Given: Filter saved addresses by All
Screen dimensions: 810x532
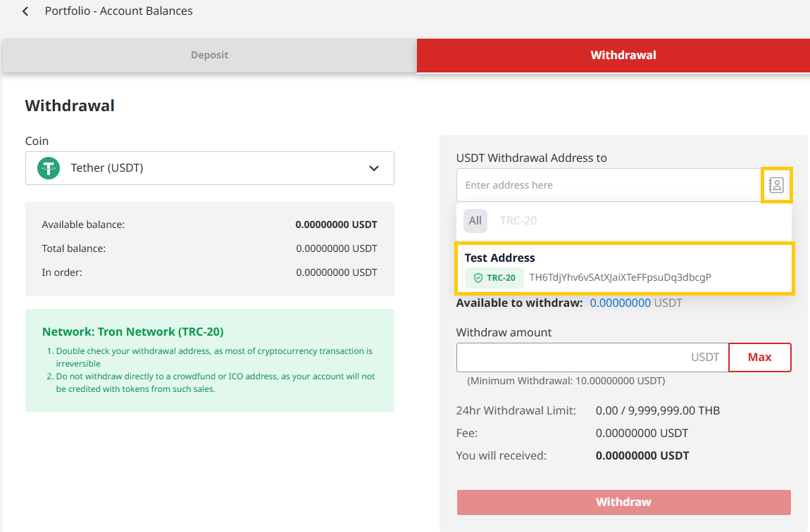Looking at the screenshot, I should click(475, 221).
